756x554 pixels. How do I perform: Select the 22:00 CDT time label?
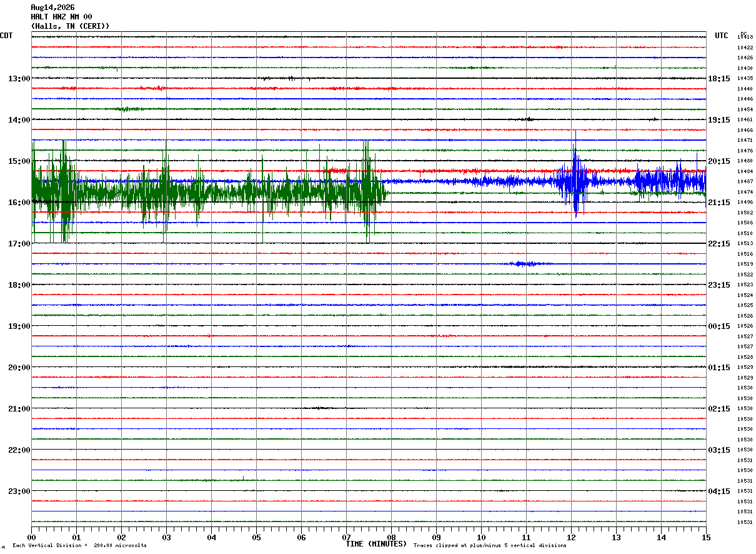19,450
